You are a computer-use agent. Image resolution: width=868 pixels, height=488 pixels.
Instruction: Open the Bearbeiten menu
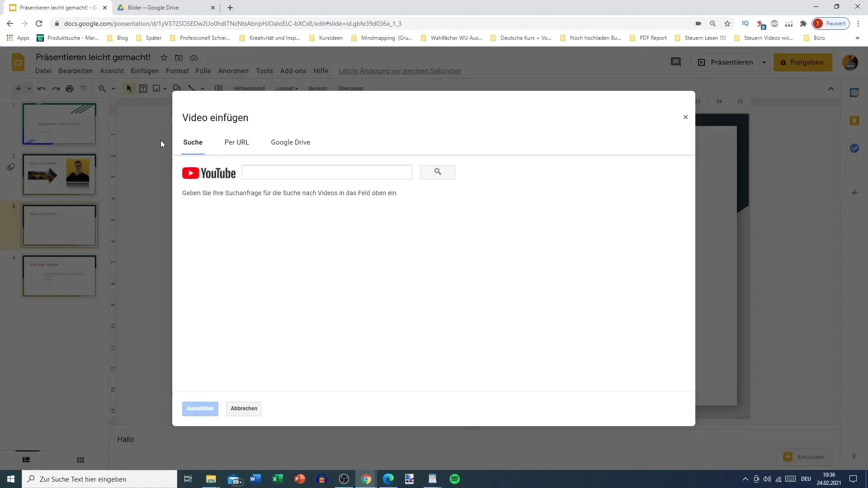point(75,71)
